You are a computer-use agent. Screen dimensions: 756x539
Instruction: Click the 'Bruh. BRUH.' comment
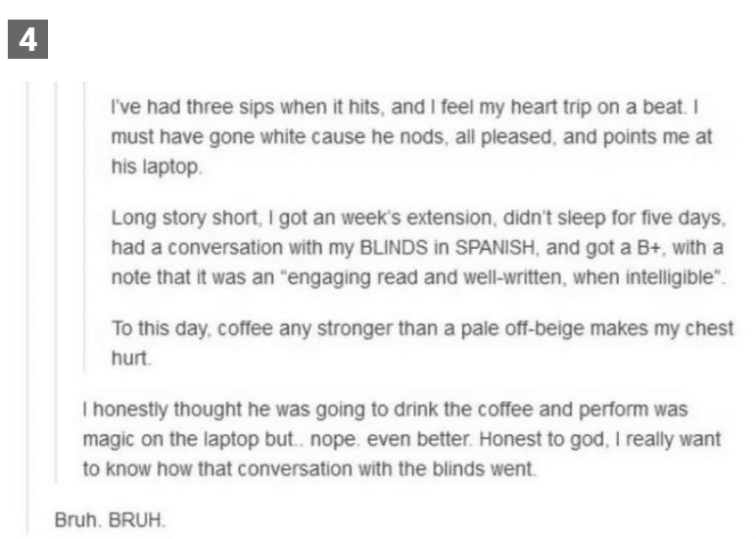(x=111, y=520)
